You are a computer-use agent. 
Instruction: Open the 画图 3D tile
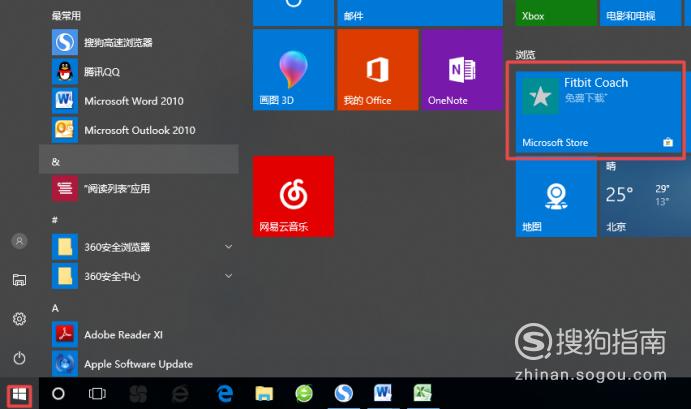[x=293, y=70]
